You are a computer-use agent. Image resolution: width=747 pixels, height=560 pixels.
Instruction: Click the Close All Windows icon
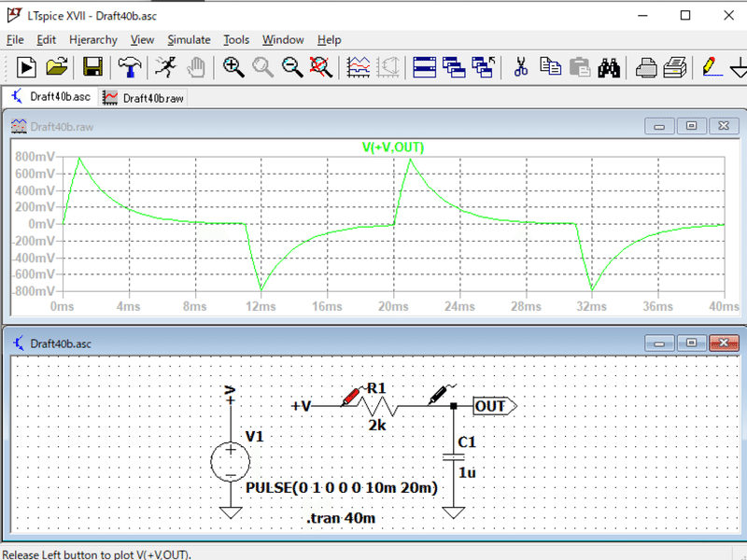tap(484, 67)
